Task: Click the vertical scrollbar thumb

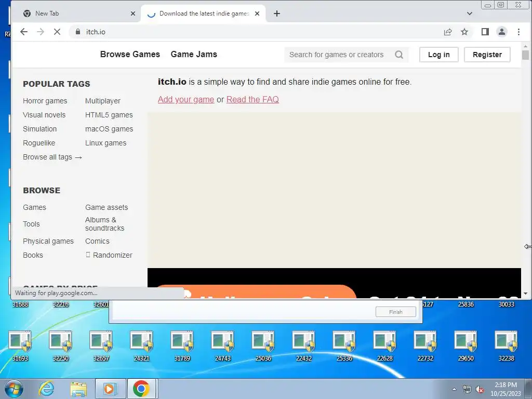Action: click(526, 55)
